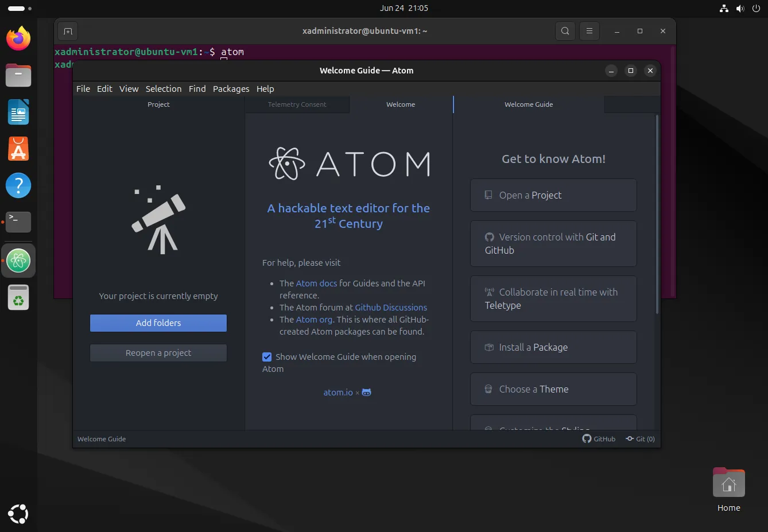Expand the Open a Project card
Viewport: 768px width, 532px height.
[553, 195]
